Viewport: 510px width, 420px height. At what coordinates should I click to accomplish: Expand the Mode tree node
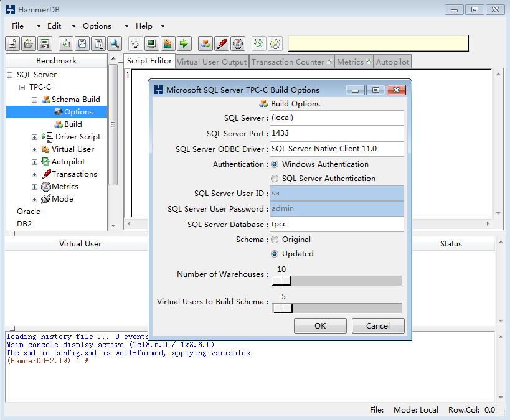(34, 199)
